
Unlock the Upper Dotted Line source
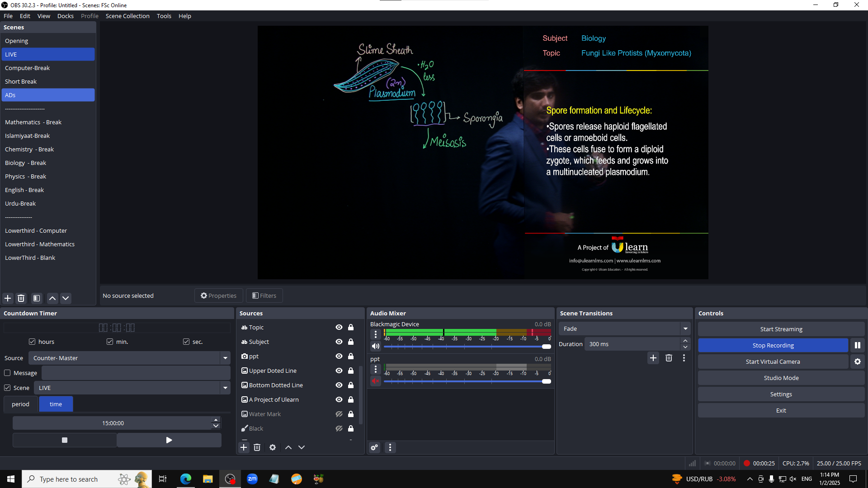point(351,371)
